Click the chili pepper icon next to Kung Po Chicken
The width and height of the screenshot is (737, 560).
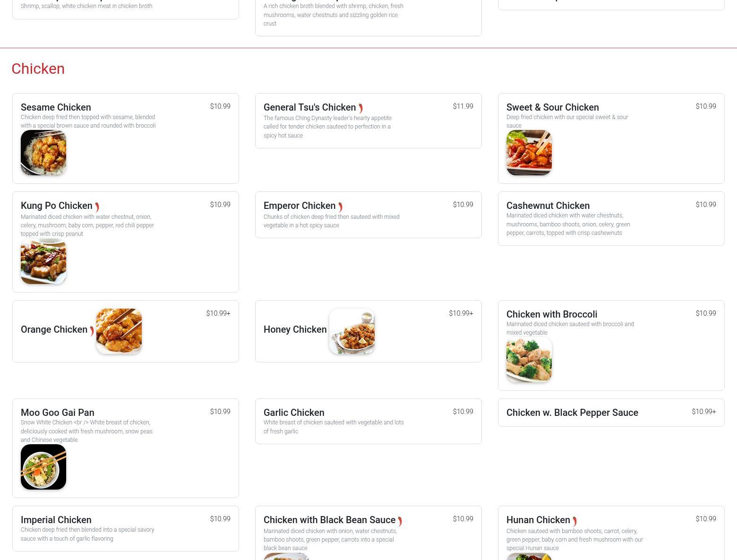[x=97, y=207]
